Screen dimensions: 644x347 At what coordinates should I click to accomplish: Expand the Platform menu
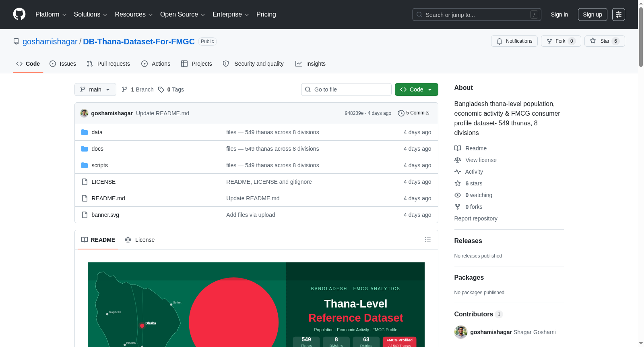click(51, 15)
